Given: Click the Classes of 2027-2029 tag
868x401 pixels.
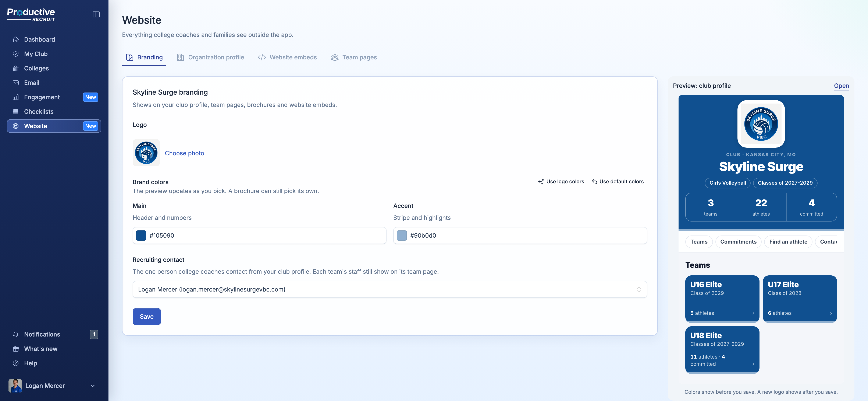Looking at the screenshot, I should 785,183.
